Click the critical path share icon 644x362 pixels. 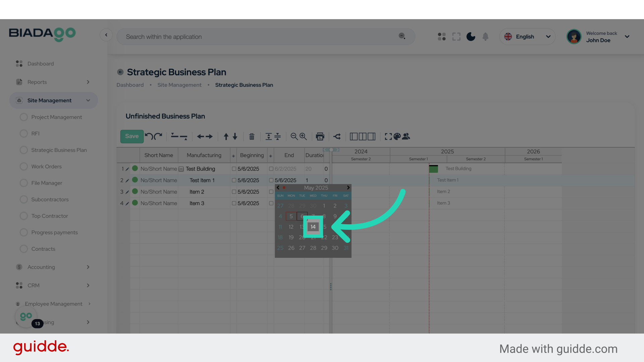(337, 136)
